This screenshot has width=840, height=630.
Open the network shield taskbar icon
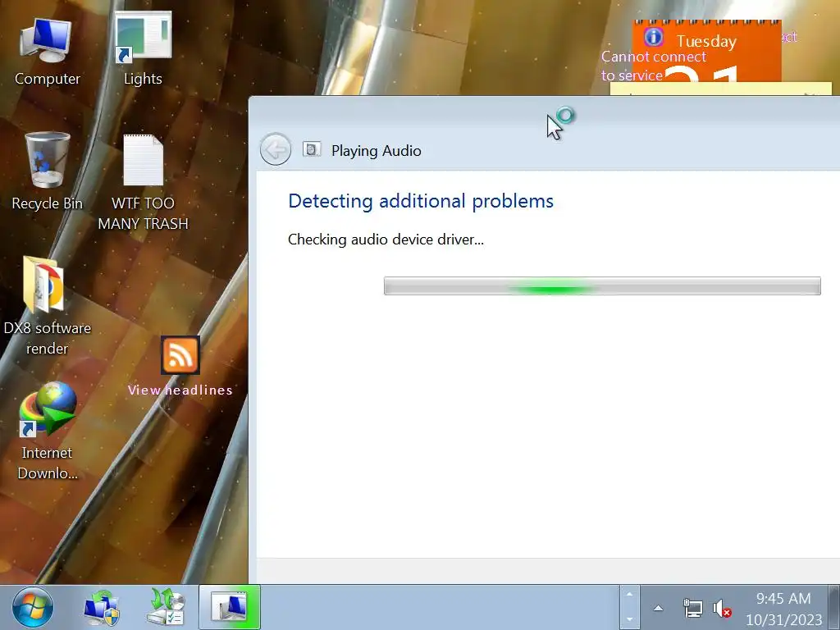coord(102,608)
